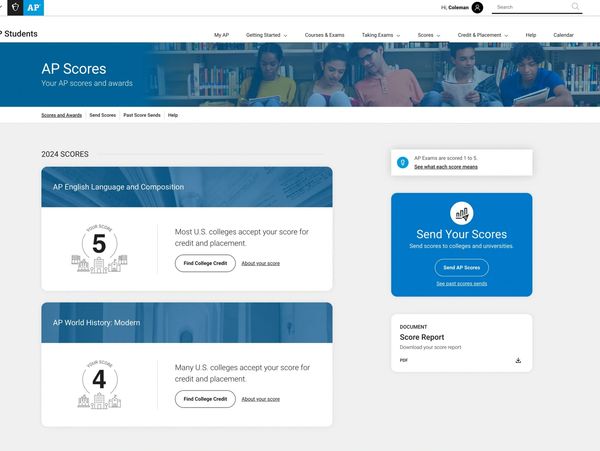Click the AP Scores banner heading
600x451 pixels.
[74, 69]
